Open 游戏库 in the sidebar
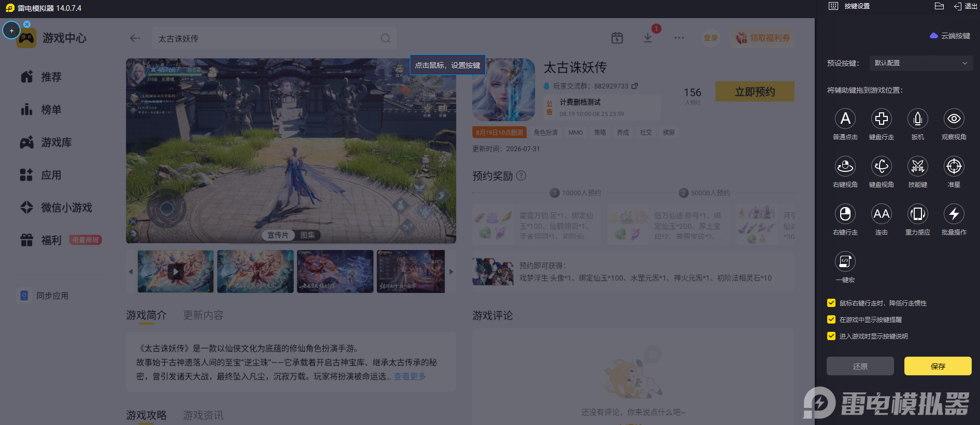 [46, 142]
